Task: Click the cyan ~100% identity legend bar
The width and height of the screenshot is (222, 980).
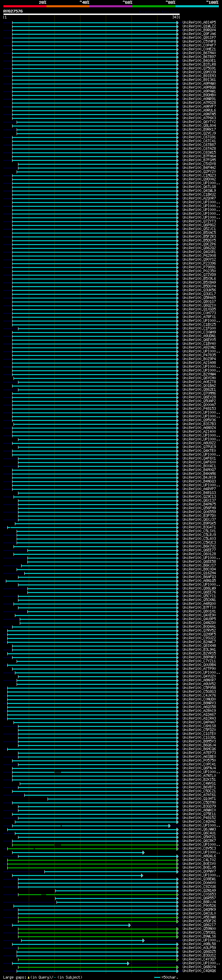Action: coord(197,6)
